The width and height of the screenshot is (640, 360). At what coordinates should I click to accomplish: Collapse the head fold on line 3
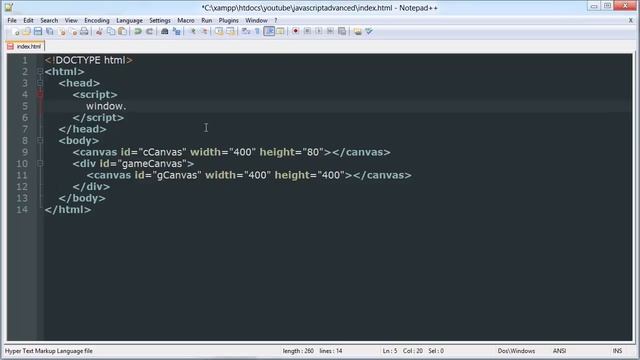[x=40, y=83]
